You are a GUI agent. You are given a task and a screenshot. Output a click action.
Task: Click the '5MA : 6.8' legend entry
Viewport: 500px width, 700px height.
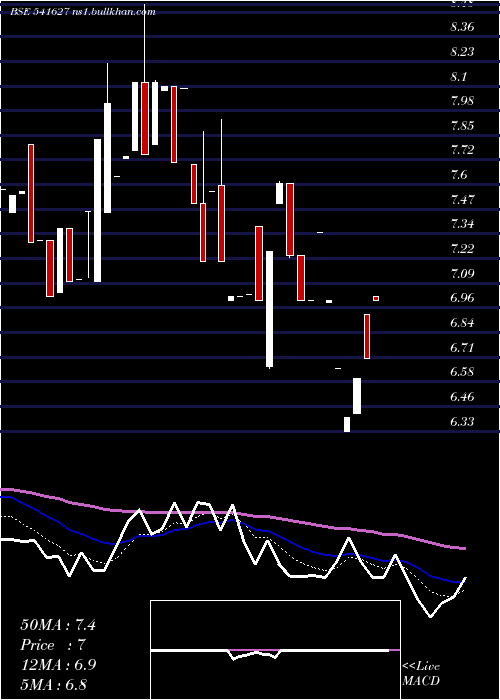(54, 684)
